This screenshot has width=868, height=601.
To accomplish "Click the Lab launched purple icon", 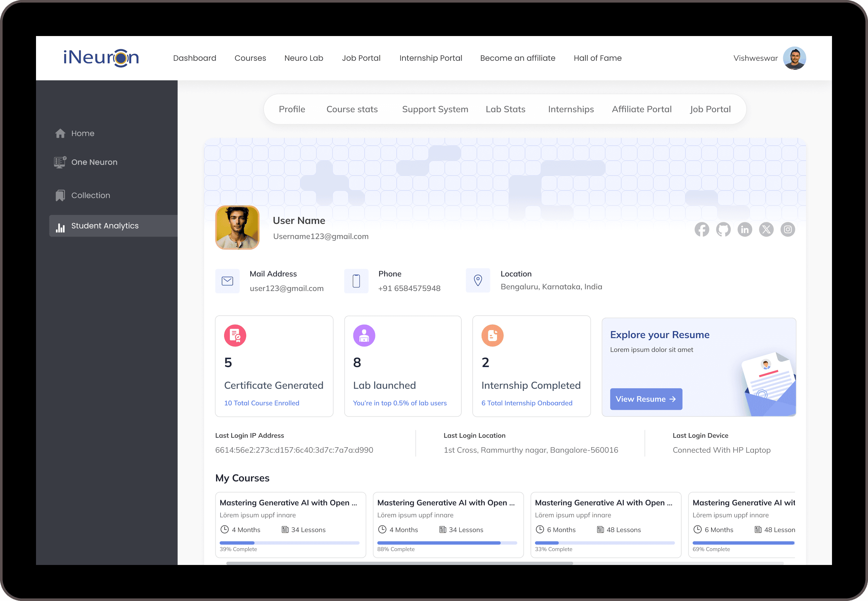I will [364, 336].
